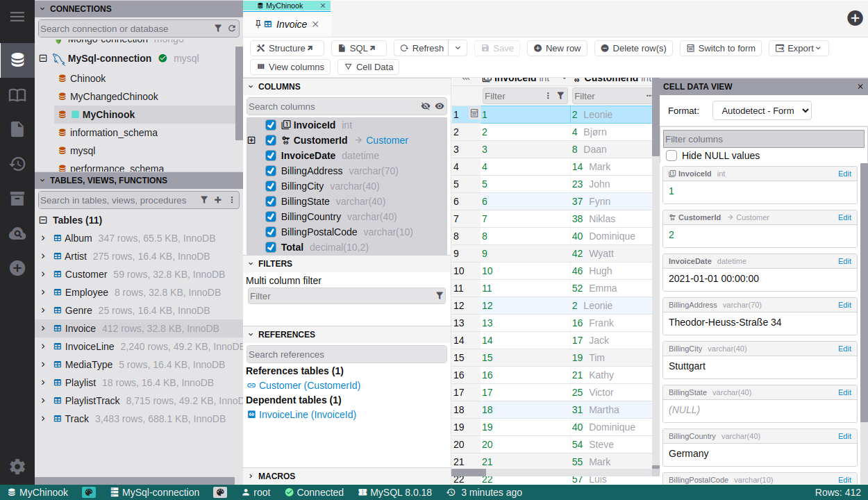868x500 pixels.
Task: Click the add new plus icon top right
Action: 855,18
